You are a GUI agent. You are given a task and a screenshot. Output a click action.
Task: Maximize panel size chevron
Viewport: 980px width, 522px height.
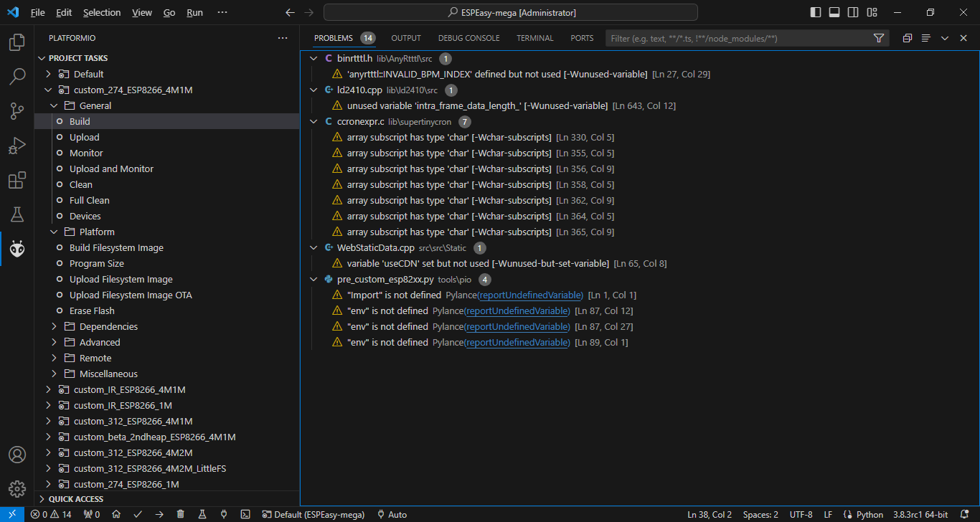(945, 38)
